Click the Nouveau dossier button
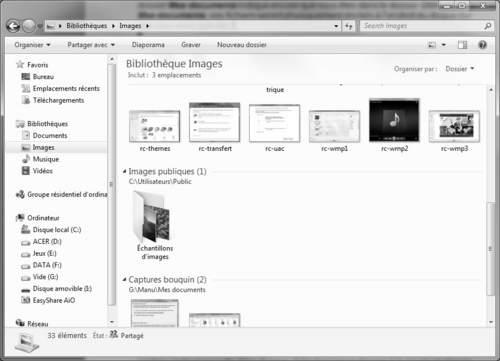The height and width of the screenshot is (361, 500). tap(242, 45)
